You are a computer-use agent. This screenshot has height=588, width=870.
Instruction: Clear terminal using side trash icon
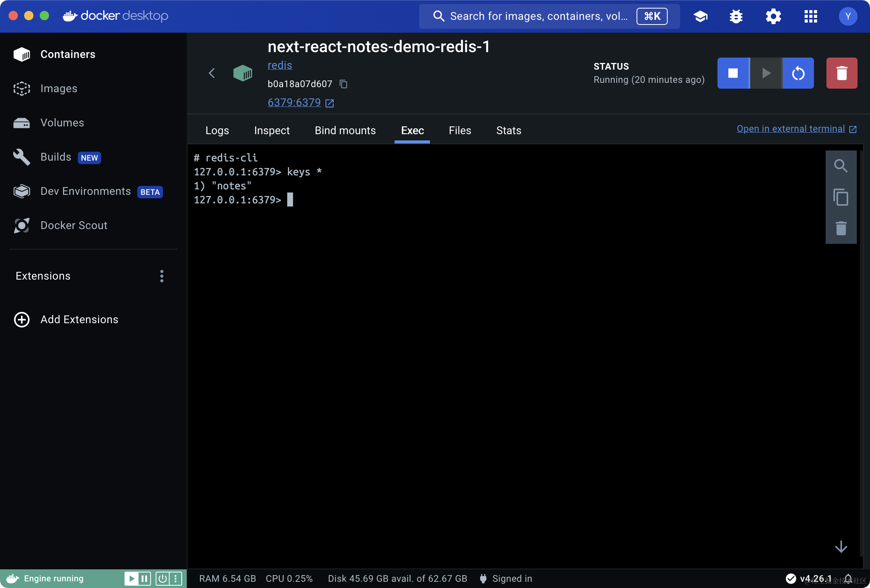point(841,228)
